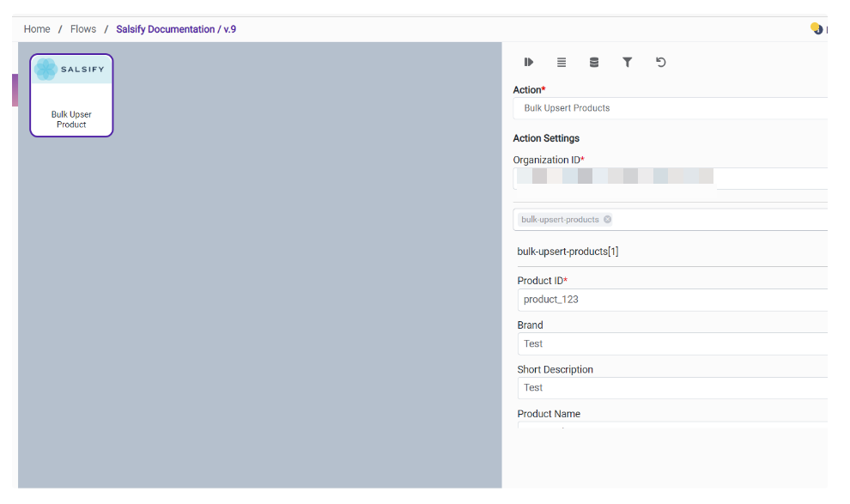Click the Short Description input field
The height and width of the screenshot is (504, 850).
670,387
